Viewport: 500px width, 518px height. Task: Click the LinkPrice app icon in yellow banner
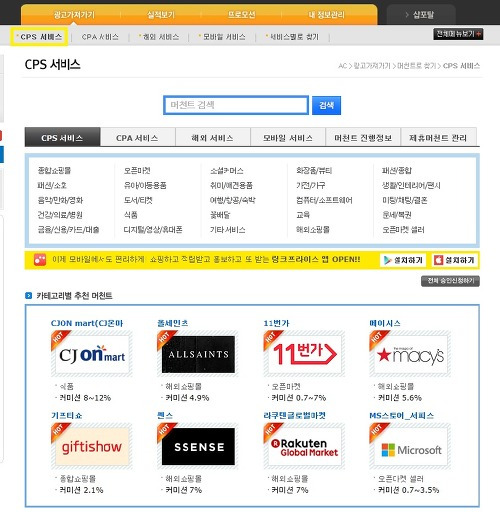pyautogui.click(x=40, y=260)
